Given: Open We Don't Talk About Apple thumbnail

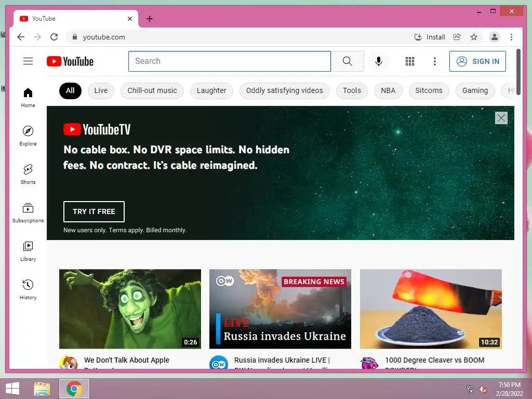Looking at the screenshot, I should [130, 309].
